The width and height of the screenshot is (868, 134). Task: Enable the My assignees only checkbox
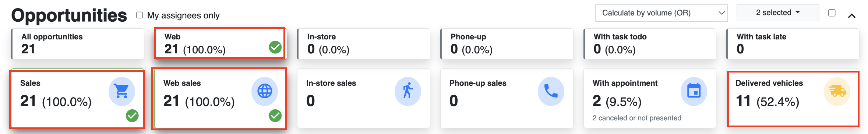[140, 15]
